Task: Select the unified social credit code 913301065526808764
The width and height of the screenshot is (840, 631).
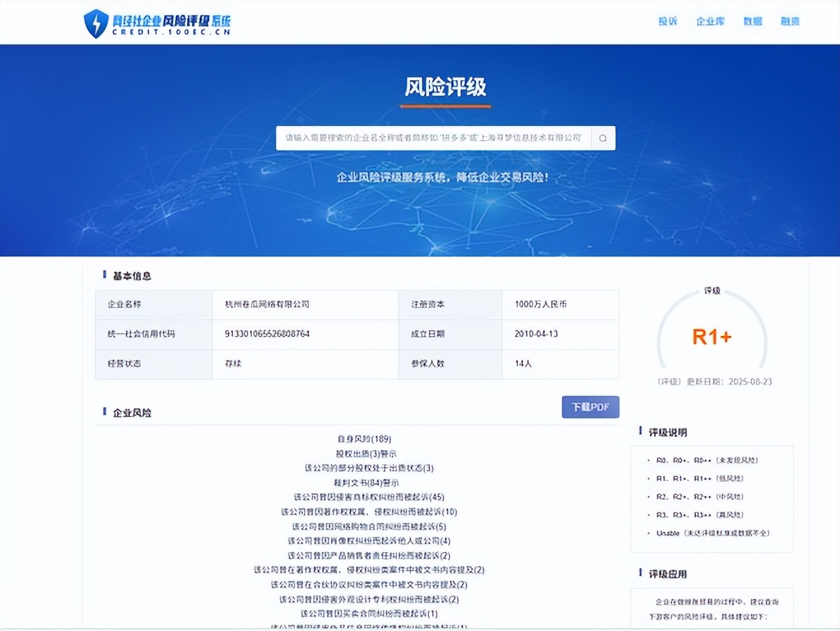Action: coord(267,334)
